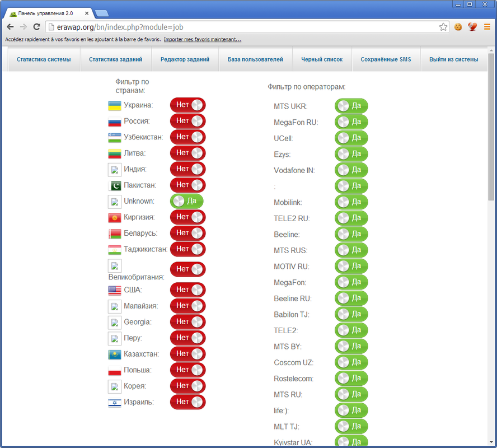Click the cookie extension icon
This screenshot has height=448, width=497.
[458, 27]
